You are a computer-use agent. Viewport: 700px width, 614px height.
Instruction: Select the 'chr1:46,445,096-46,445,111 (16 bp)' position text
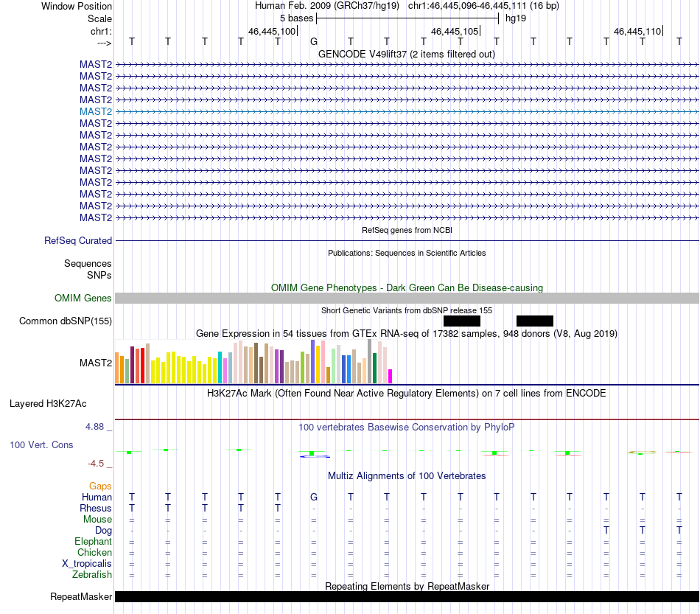pyautogui.click(x=483, y=6)
